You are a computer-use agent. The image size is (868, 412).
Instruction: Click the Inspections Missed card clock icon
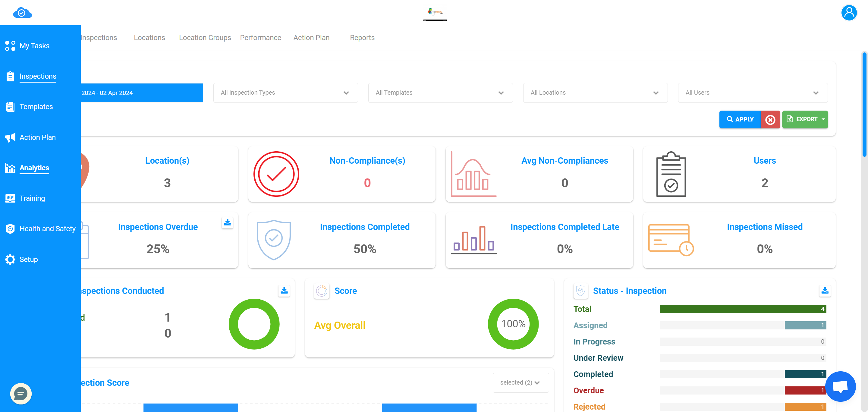click(671, 240)
